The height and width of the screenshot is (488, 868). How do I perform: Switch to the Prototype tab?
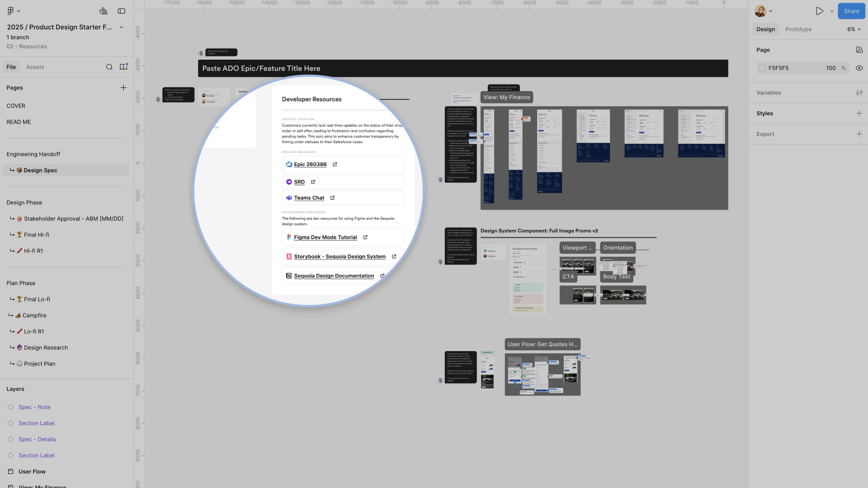coord(798,29)
